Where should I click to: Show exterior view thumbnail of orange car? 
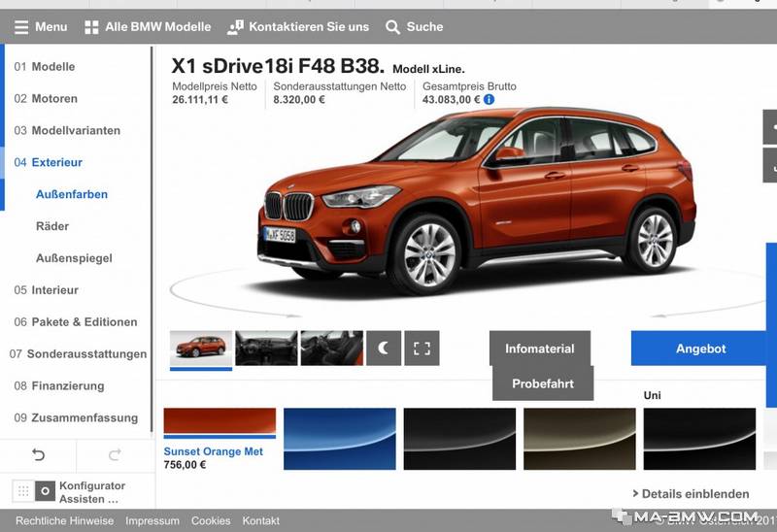tap(201, 349)
